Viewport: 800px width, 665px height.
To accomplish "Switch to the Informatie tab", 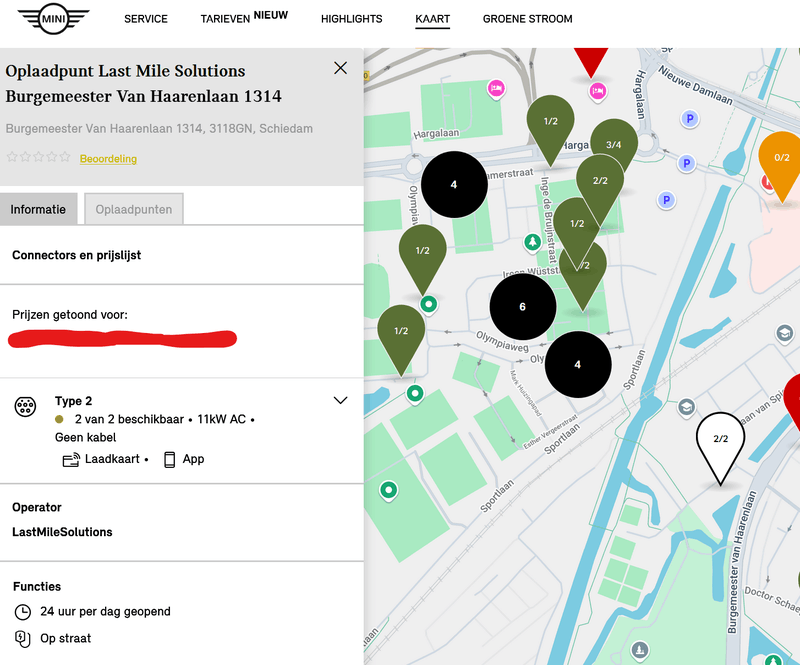I will coord(38,209).
